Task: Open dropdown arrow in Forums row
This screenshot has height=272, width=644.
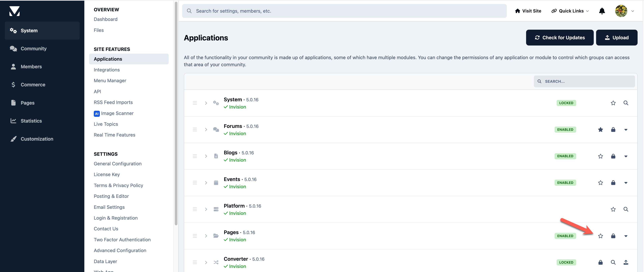Action: click(626, 130)
